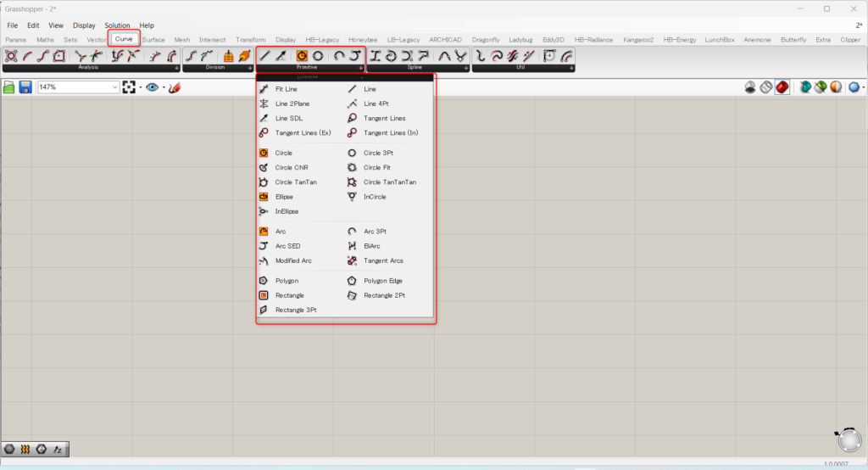
Task: Click the Save document icon
Action: pos(25,87)
